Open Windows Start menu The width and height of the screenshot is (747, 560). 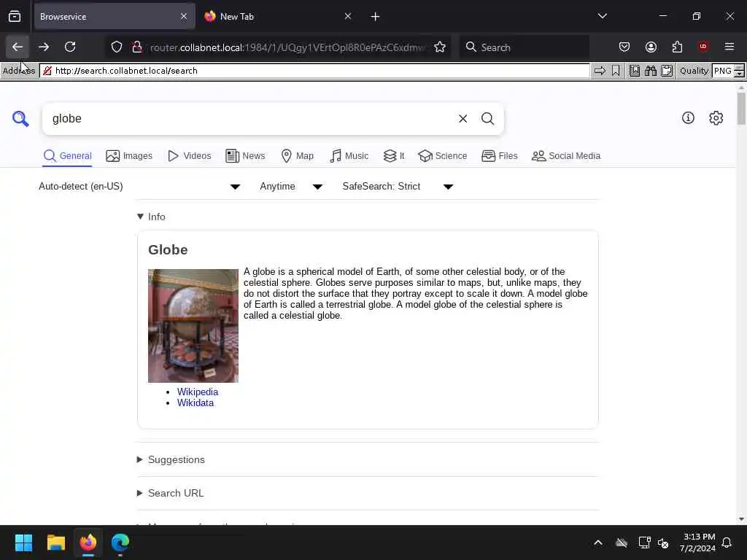(23, 542)
